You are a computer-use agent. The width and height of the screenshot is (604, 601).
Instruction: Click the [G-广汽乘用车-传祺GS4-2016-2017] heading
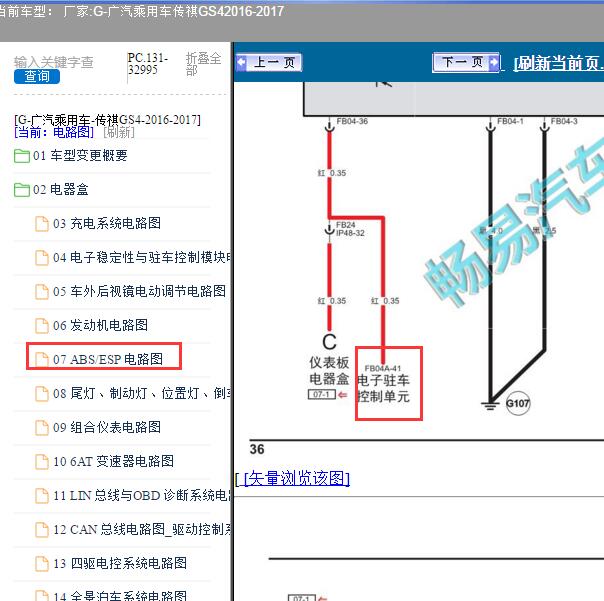pos(107,120)
